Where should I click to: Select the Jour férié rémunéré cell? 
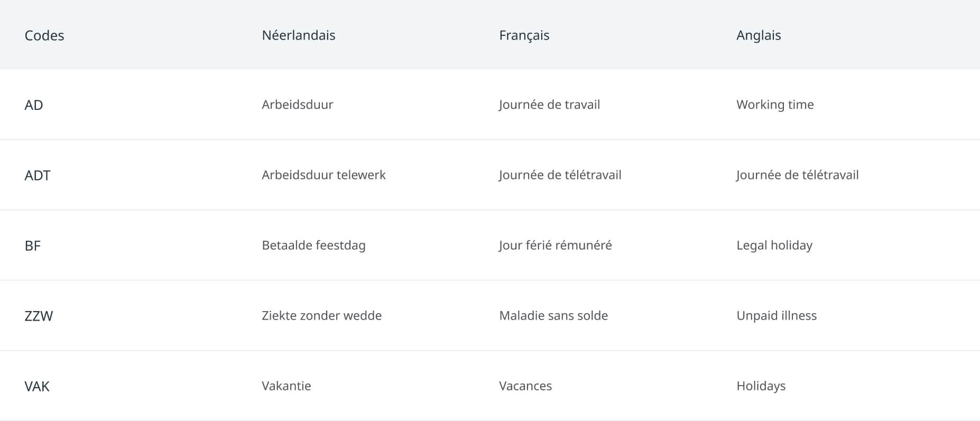pos(555,245)
